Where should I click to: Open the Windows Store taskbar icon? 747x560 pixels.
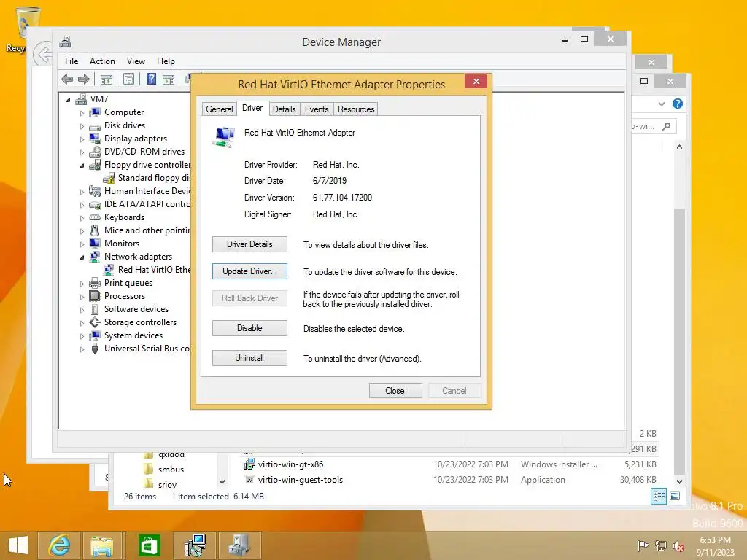click(149, 545)
